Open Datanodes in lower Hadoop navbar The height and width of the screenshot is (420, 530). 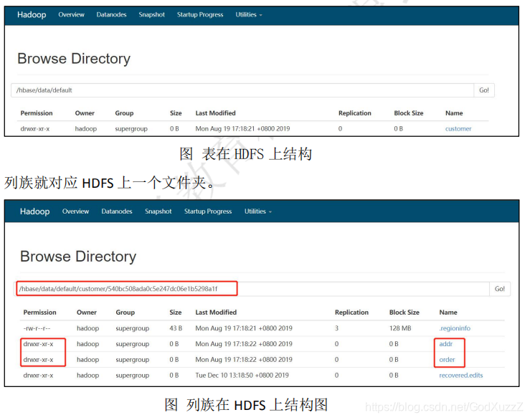pyautogui.click(x=117, y=211)
